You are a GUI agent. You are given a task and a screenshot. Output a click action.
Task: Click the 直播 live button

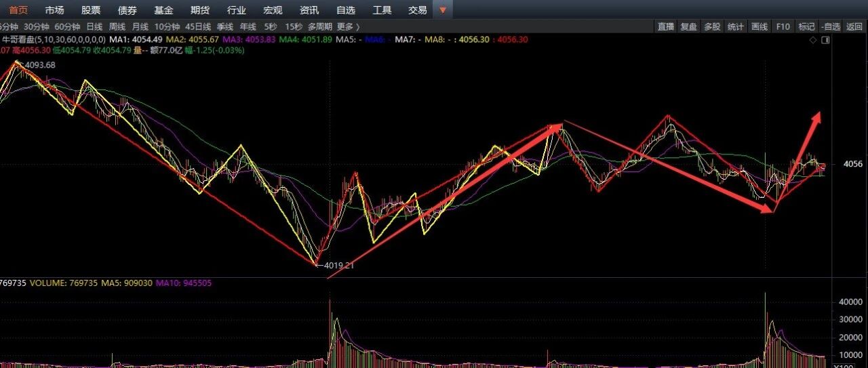(x=666, y=26)
